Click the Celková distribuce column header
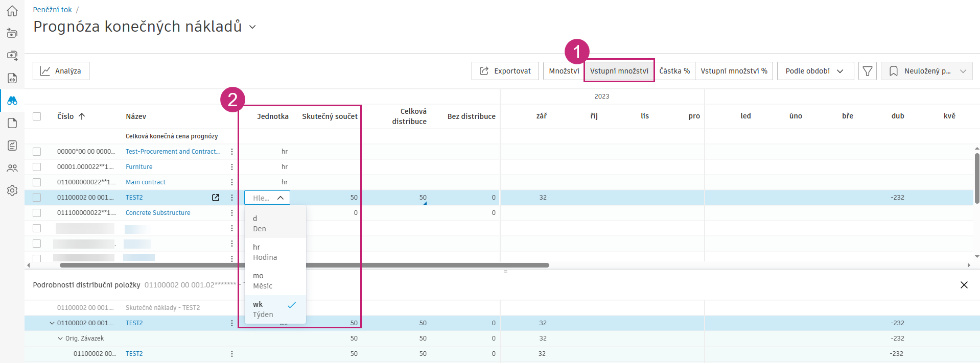The width and height of the screenshot is (980, 363). point(409,116)
